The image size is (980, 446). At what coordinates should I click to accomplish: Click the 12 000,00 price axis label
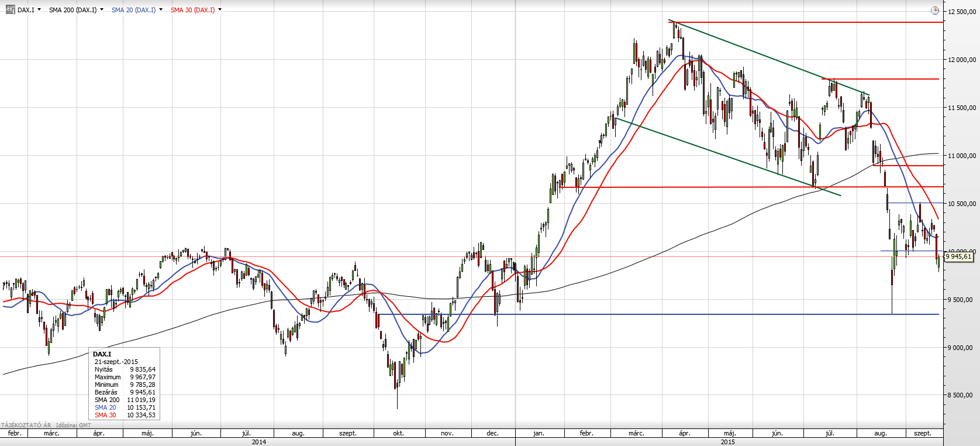coord(962,60)
